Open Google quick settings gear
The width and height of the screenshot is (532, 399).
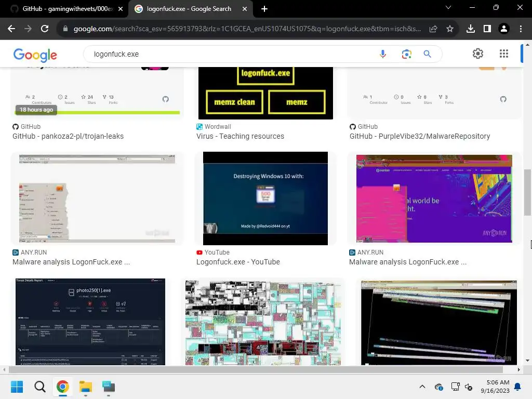pyautogui.click(x=478, y=54)
